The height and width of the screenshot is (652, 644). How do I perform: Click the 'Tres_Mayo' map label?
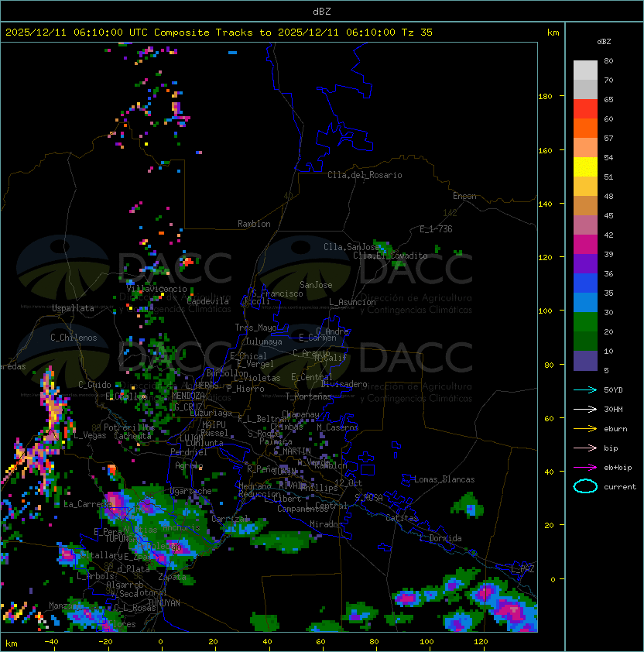(255, 328)
